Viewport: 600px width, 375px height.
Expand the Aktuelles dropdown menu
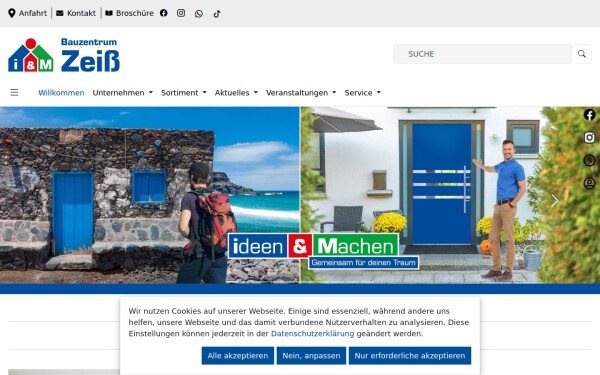(236, 93)
